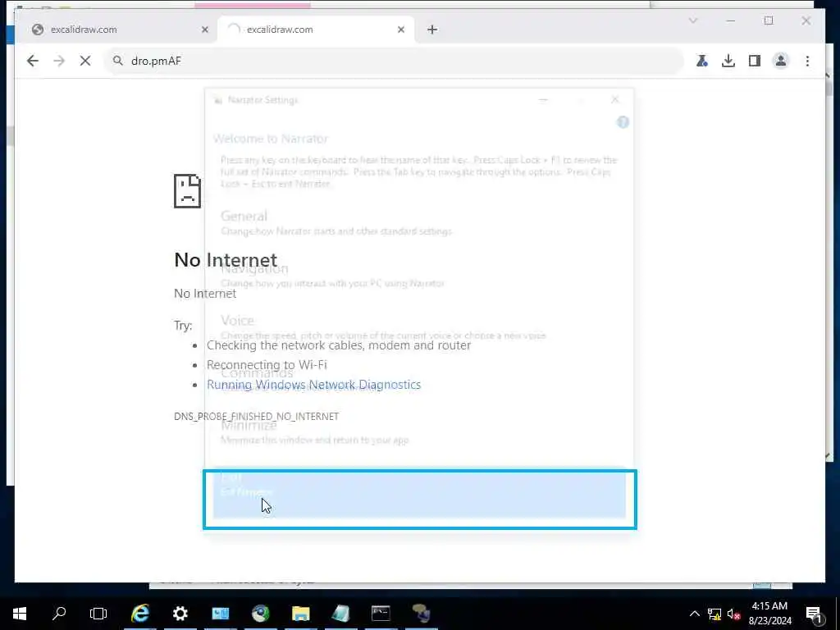The image size is (840, 630).
Task: Open the Windows Start menu
Action: pos(20,614)
